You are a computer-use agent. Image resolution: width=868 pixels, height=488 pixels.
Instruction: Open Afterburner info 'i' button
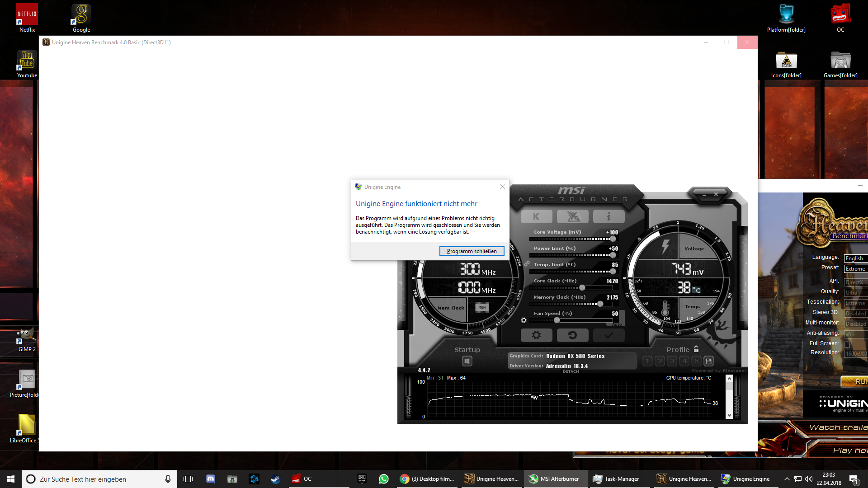609,216
